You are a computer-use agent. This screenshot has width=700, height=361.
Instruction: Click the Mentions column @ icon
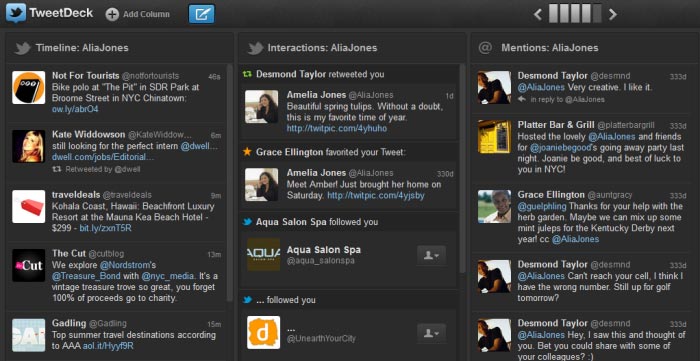tap(484, 48)
